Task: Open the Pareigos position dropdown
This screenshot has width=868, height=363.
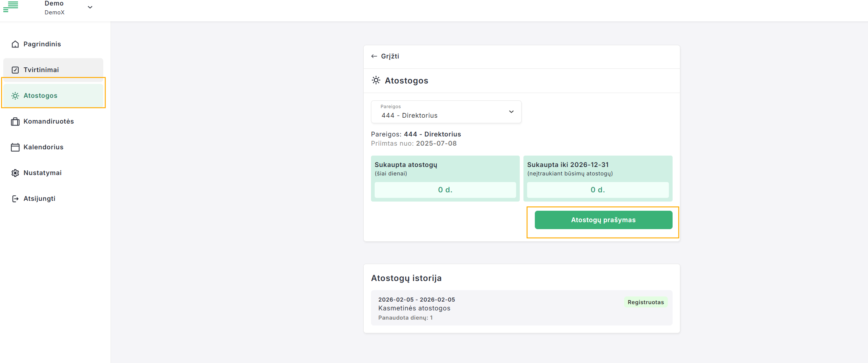Action: (446, 112)
